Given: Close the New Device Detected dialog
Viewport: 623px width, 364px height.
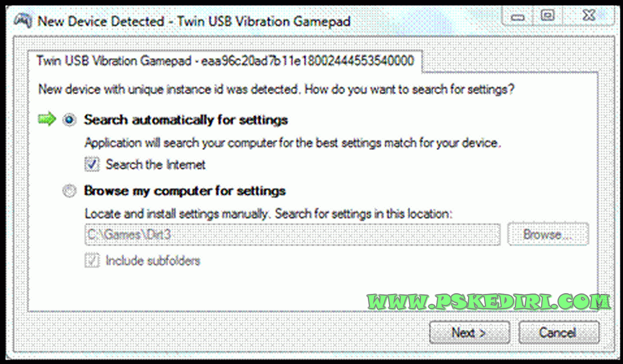Looking at the screenshot, I should 589,16.
